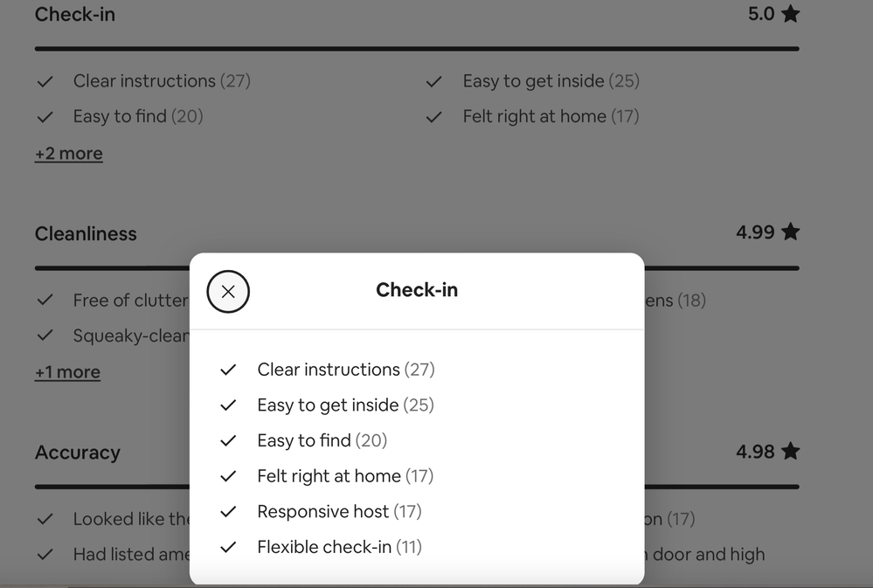Open the Check-in section heading
Image resolution: width=873 pixels, height=588 pixels.
tap(74, 14)
